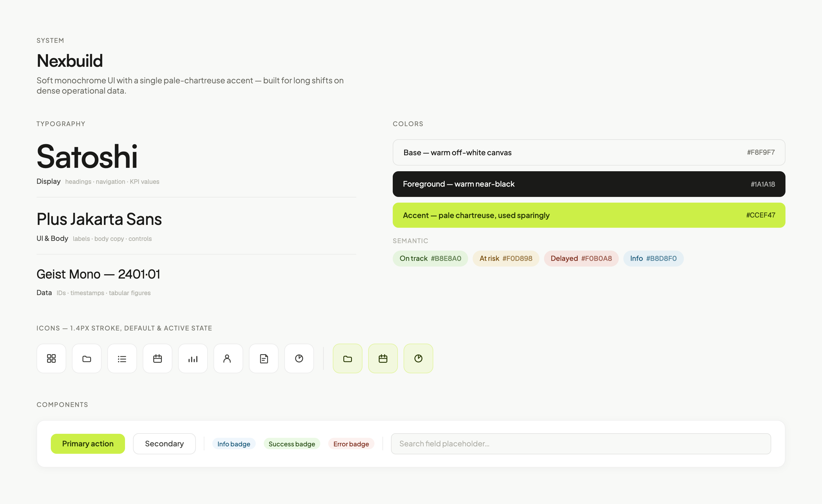
Task: Click the Plus Jakarta Sans specimen
Action: [x=99, y=219]
